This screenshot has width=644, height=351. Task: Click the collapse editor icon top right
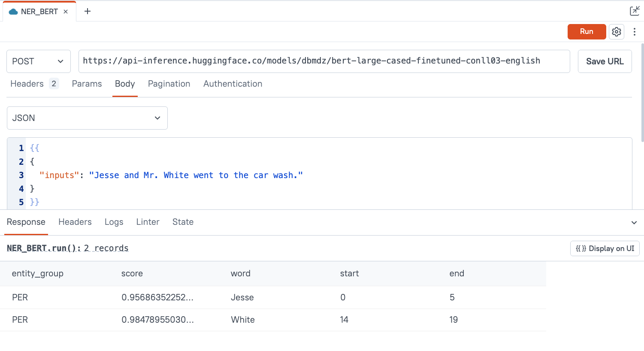click(x=634, y=11)
